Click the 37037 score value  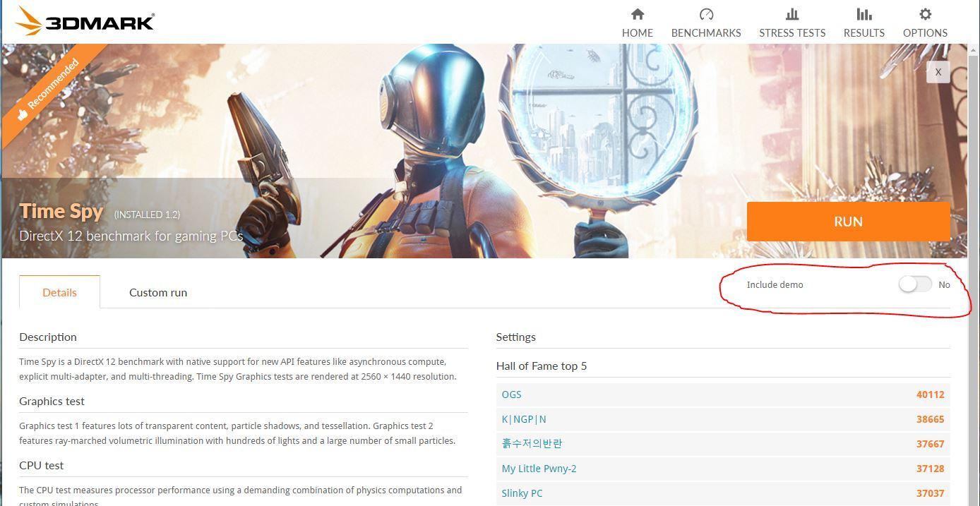[x=931, y=493]
